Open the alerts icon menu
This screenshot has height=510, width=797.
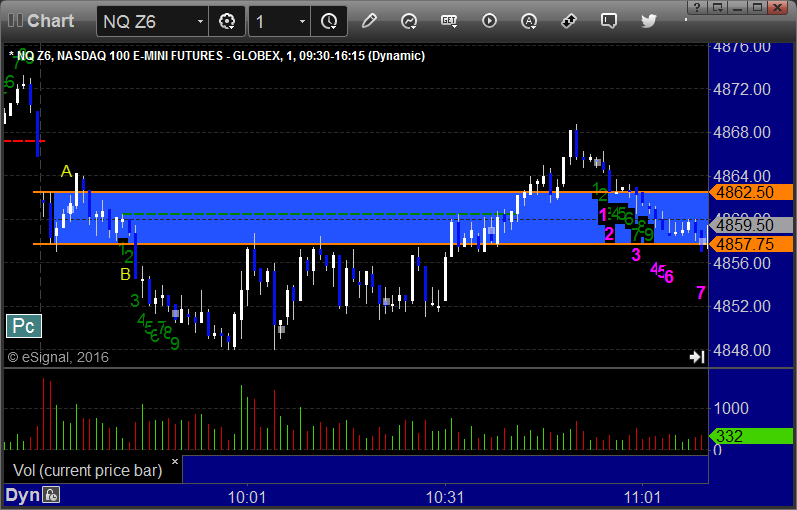pos(529,21)
